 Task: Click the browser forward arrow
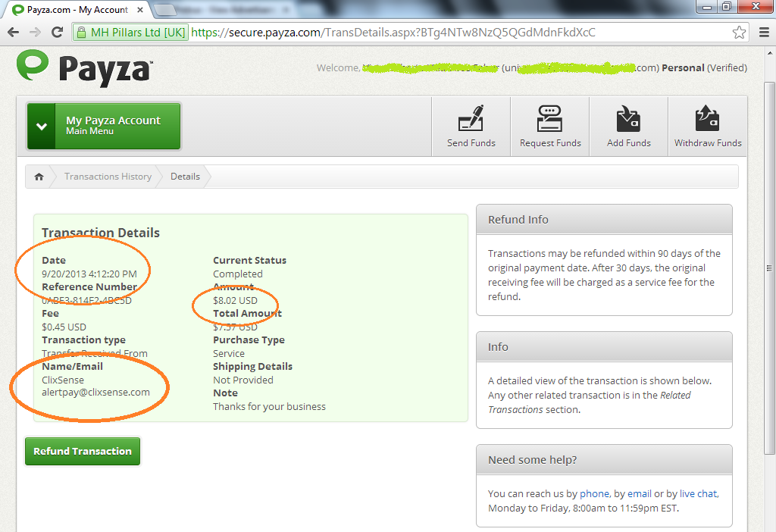[x=35, y=33]
